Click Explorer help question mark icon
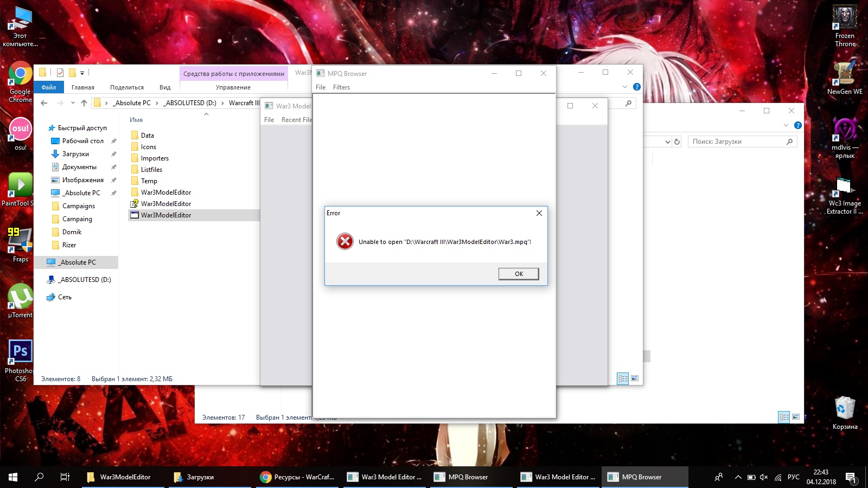Screen dimensions: 868x488 pos(637,87)
